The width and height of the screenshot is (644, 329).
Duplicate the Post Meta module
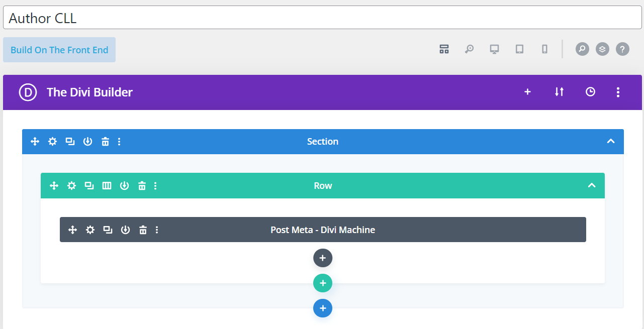click(108, 230)
